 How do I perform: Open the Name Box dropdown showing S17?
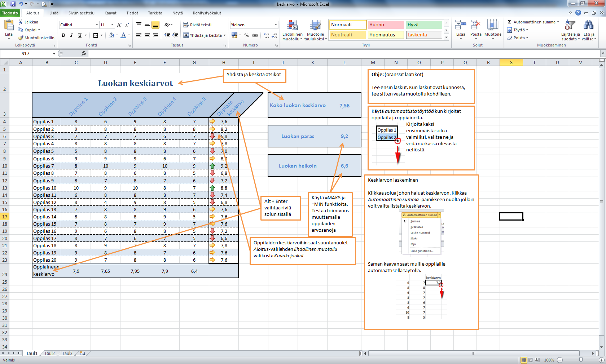pyautogui.click(x=54, y=54)
